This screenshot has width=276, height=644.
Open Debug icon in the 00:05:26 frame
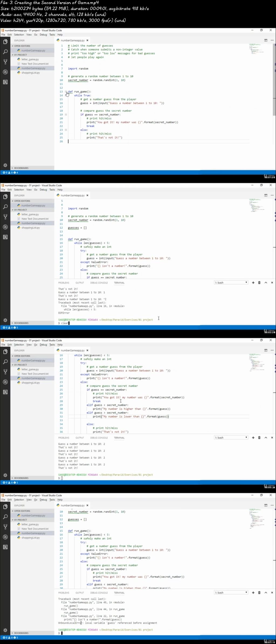(5, 382)
